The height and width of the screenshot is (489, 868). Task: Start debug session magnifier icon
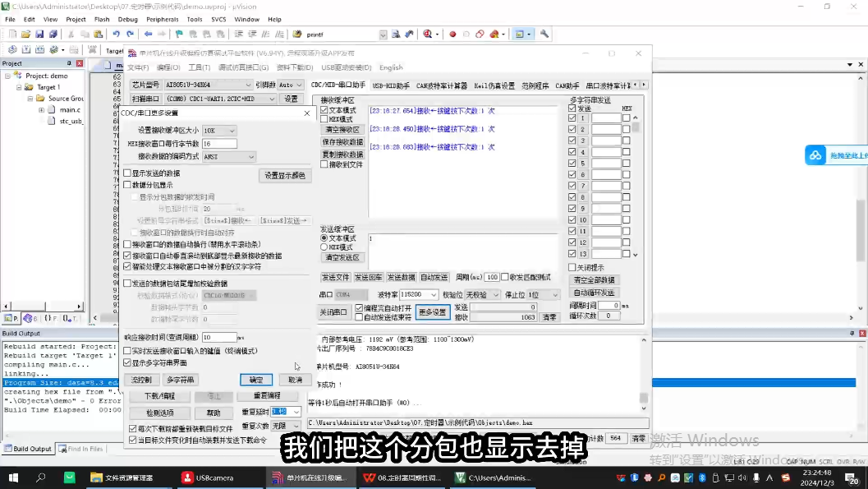tap(428, 35)
